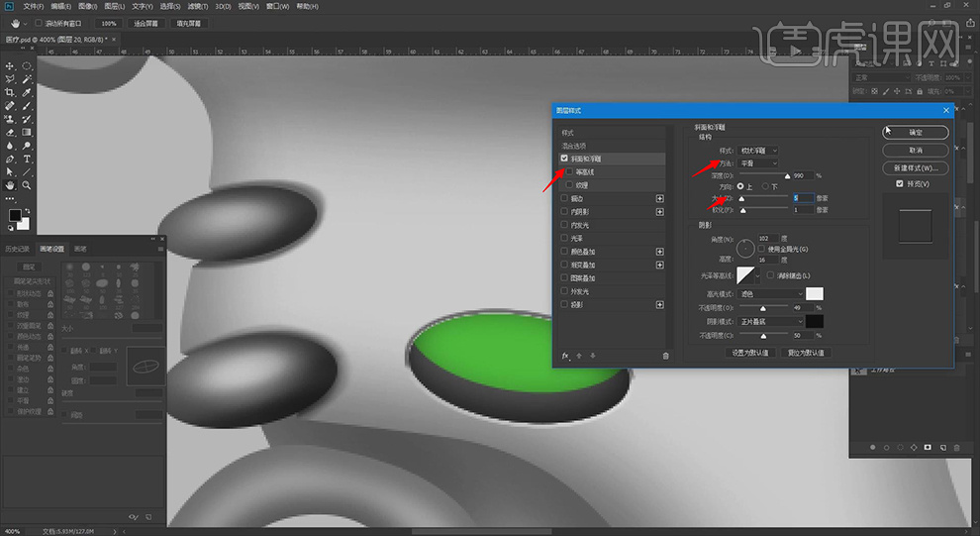This screenshot has height=536, width=980.
Task: Click the white highlight color swatch
Action: (x=815, y=294)
